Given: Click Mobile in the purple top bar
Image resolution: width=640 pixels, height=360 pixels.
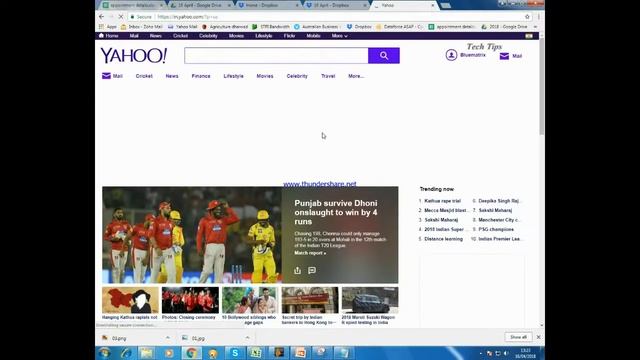Looking at the screenshot, I should coord(313,36).
